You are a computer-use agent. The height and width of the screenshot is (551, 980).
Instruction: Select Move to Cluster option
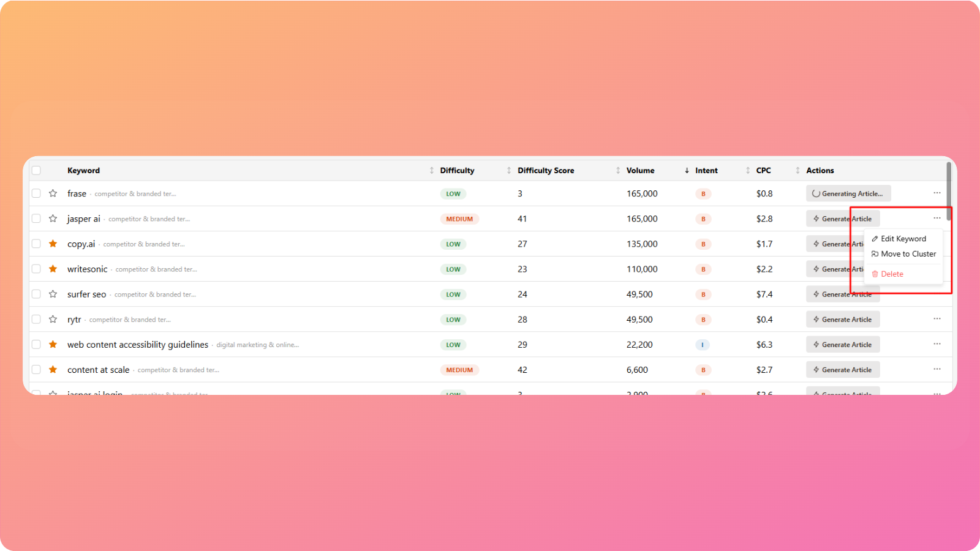click(x=908, y=254)
